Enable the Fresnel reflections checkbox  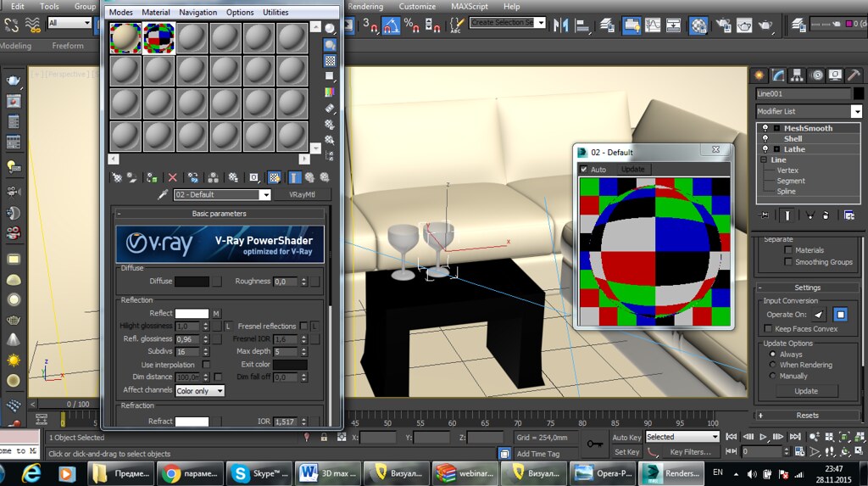tap(303, 327)
